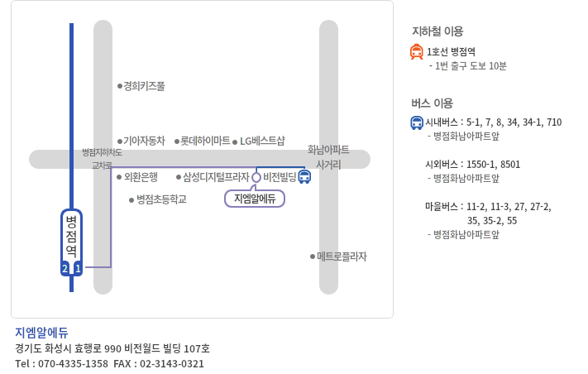Select exit number 1 of 병점역
The height and width of the screenshot is (374, 588).
(x=78, y=268)
